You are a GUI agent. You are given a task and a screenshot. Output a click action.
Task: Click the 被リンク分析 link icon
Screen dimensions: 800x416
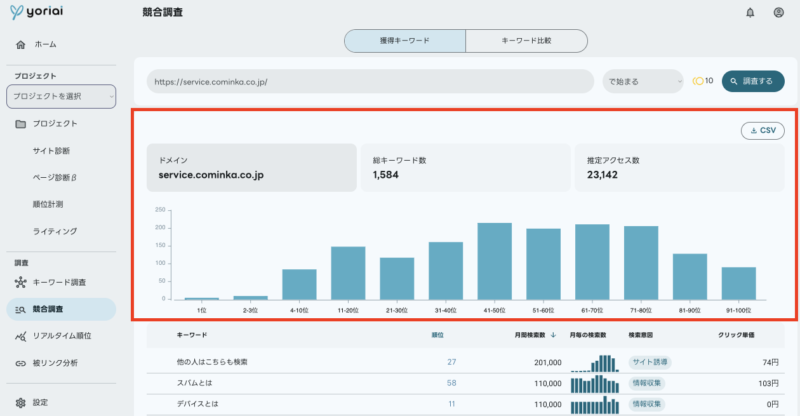[20, 363]
